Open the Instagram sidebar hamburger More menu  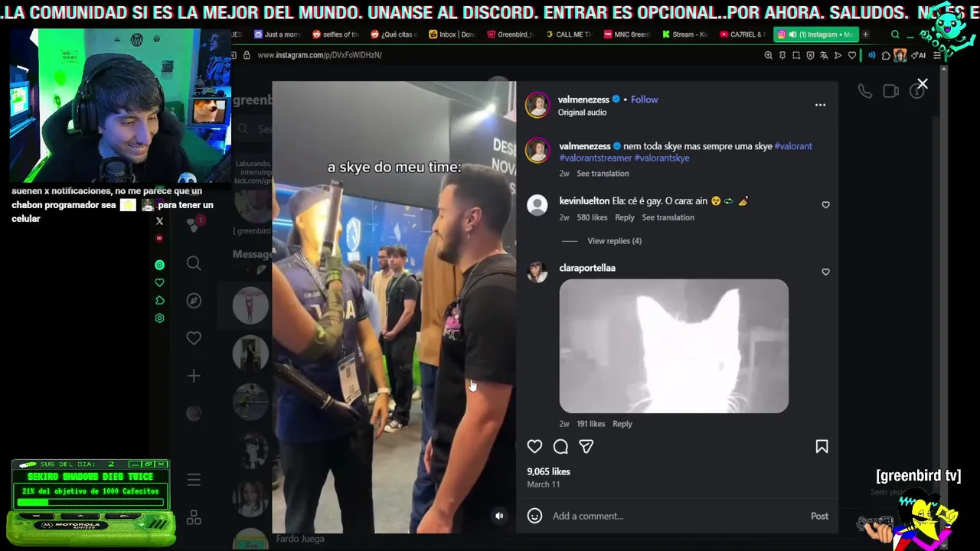coord(194,480)
